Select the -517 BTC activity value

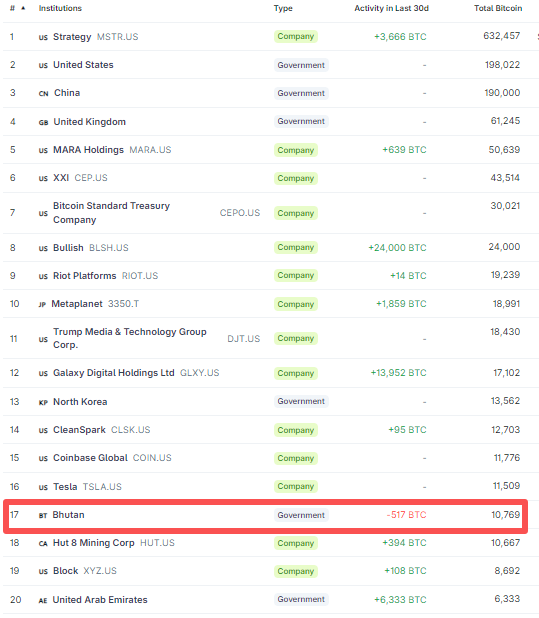click(406, 515)
